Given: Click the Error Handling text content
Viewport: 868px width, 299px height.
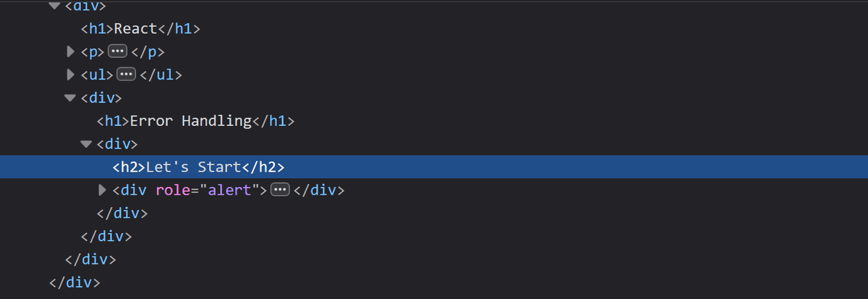Looking at the screenshot, I should click(x=190, y=121).
